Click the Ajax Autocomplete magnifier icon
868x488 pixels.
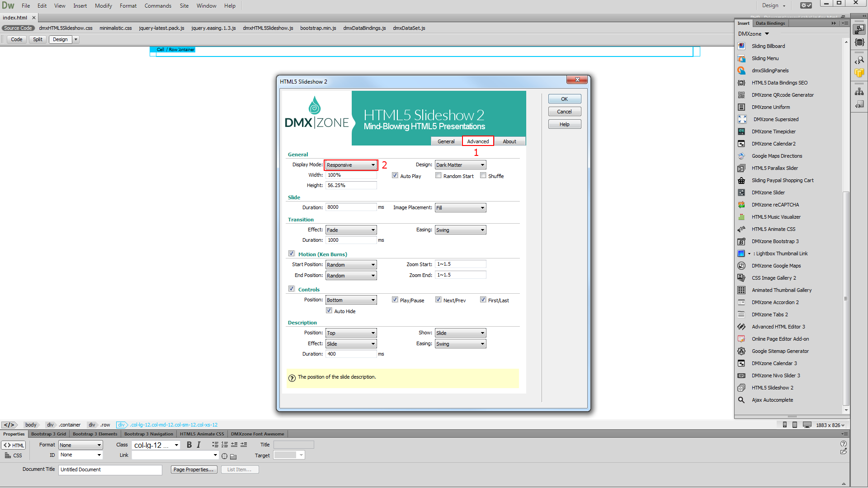point(741,400)
